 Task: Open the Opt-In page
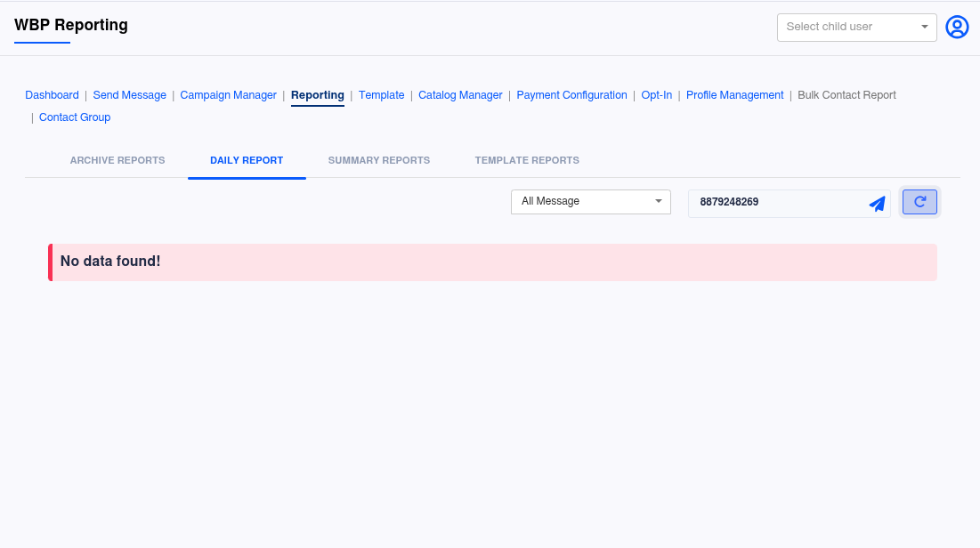656,95
